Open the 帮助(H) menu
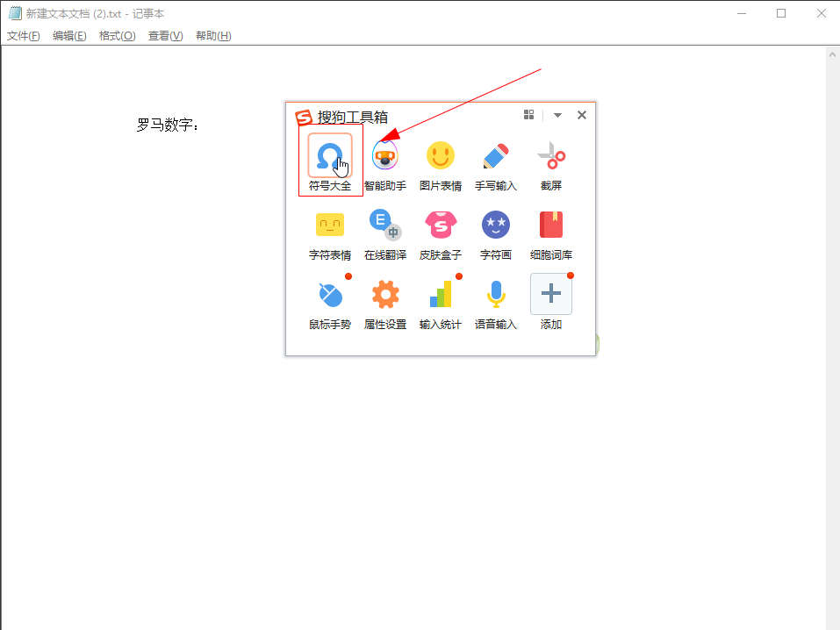 pyautogui.click(x=213, y=36)
